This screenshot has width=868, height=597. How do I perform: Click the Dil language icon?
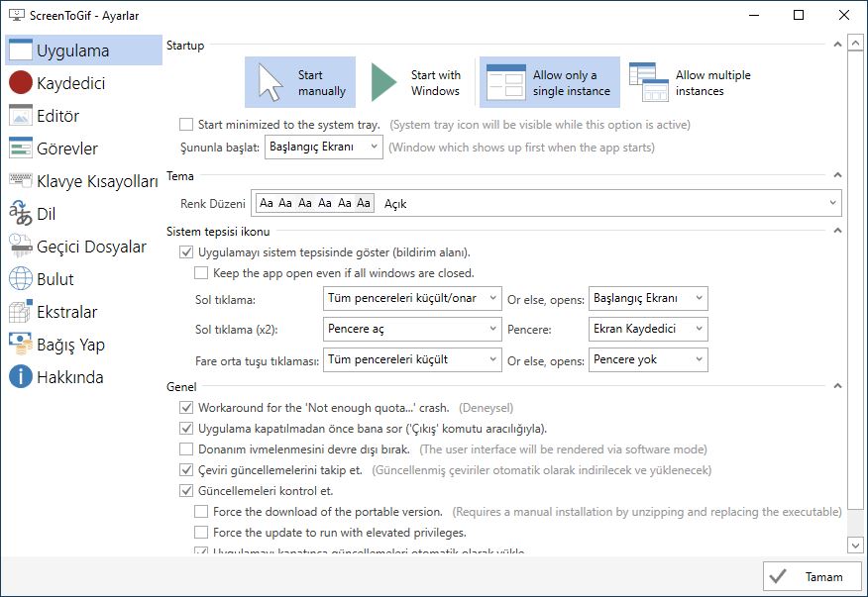[x=21, y=213]
